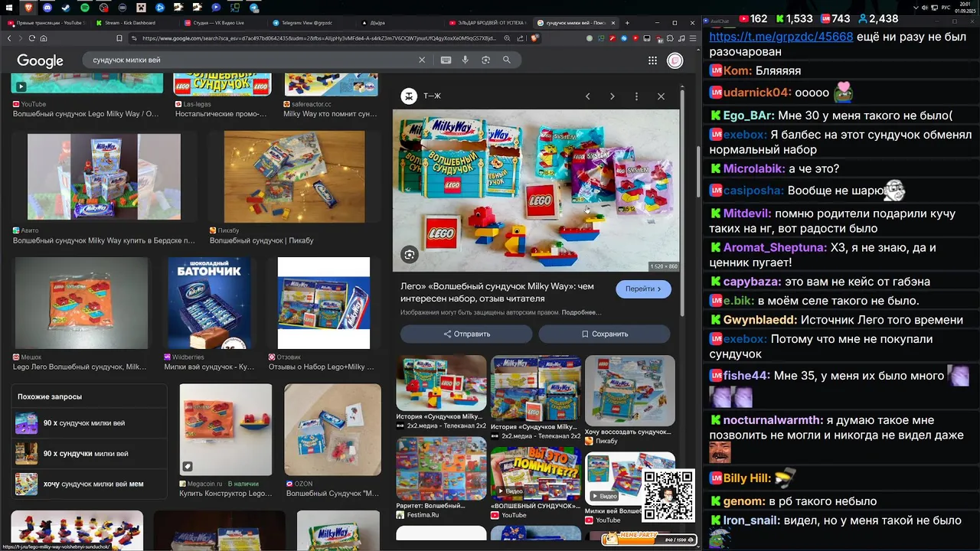Viewport: 980px width, 551px height.
Task: Open the Пикабу Волшебный сундучок thumbnail
Action: (x=295, y=177)
